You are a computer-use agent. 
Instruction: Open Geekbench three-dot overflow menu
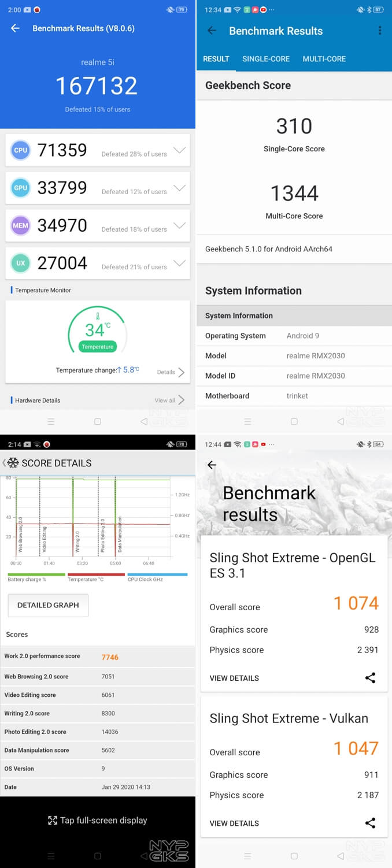click(x=380, y=31)
